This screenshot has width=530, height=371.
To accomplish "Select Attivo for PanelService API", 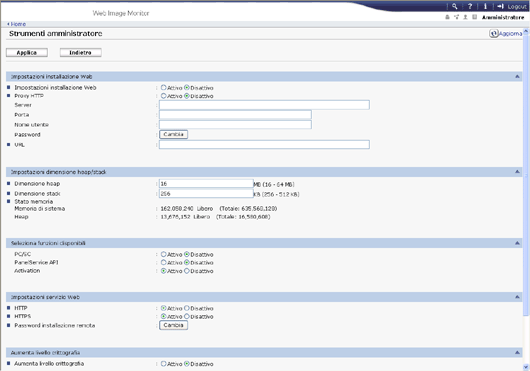I will coord(164,263).
